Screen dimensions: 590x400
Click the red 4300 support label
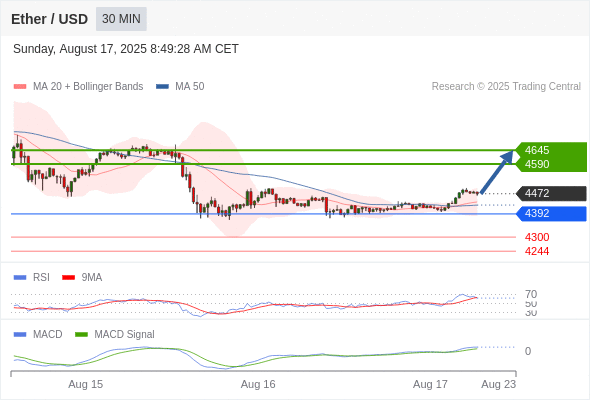coord(537,237)
